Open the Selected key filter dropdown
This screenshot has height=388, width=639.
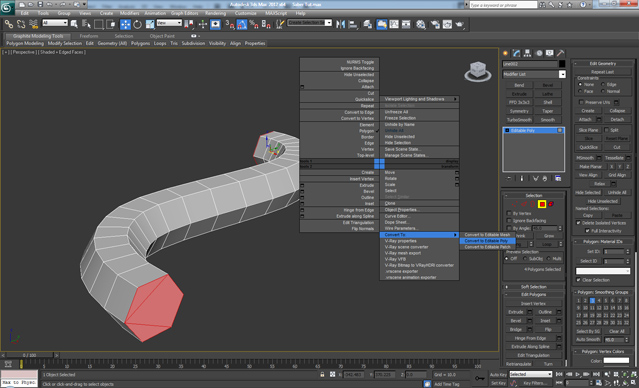click(531, 374)
